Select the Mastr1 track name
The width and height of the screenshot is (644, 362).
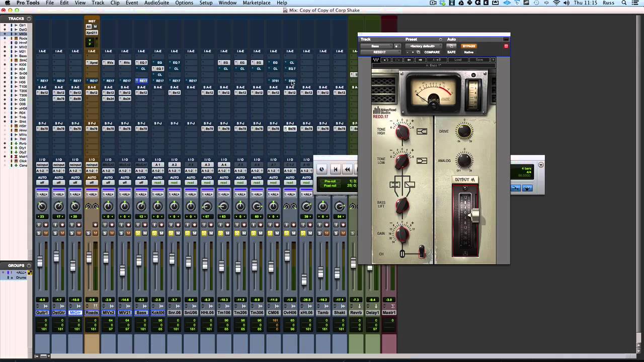(x=389, y=313)
